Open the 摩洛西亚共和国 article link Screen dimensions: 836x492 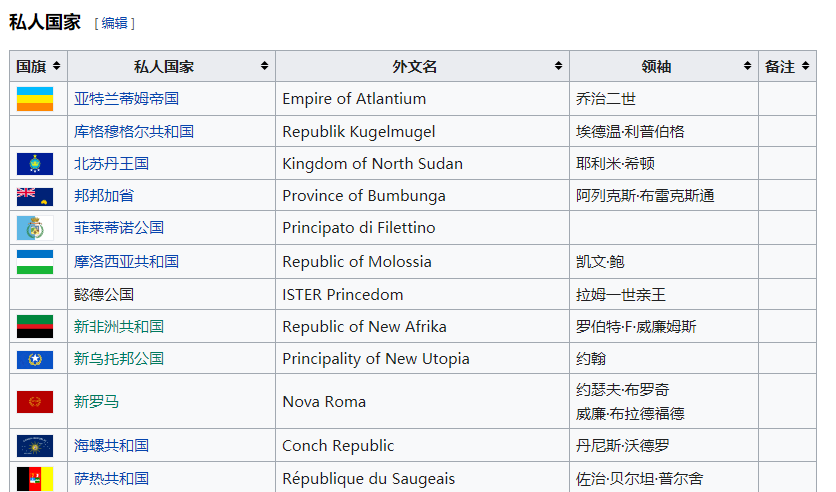click(x=127, y=262)
